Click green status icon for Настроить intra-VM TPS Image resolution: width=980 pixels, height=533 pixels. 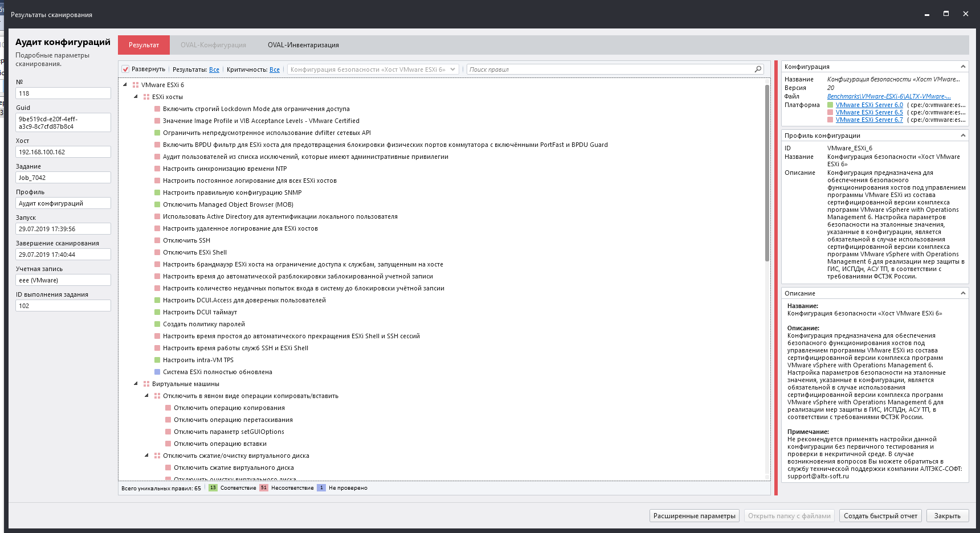click(x=157, y=360)
